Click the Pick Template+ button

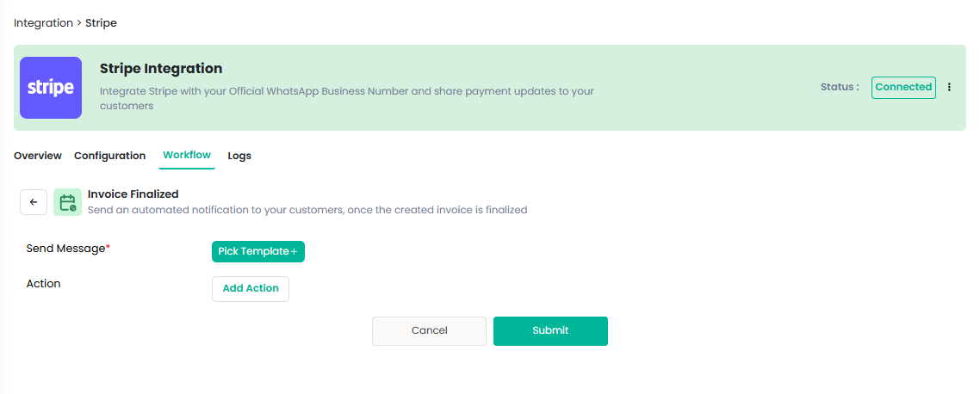258,251
